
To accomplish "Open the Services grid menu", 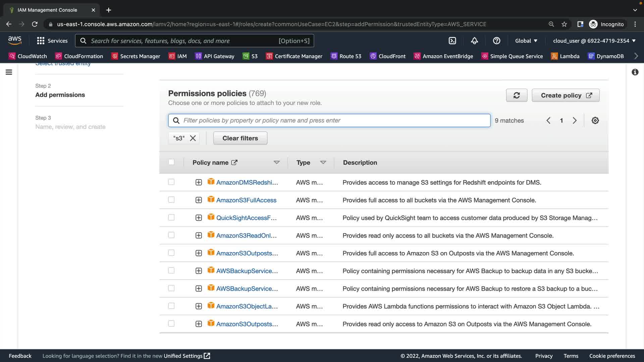I will [x=52, y=41].
